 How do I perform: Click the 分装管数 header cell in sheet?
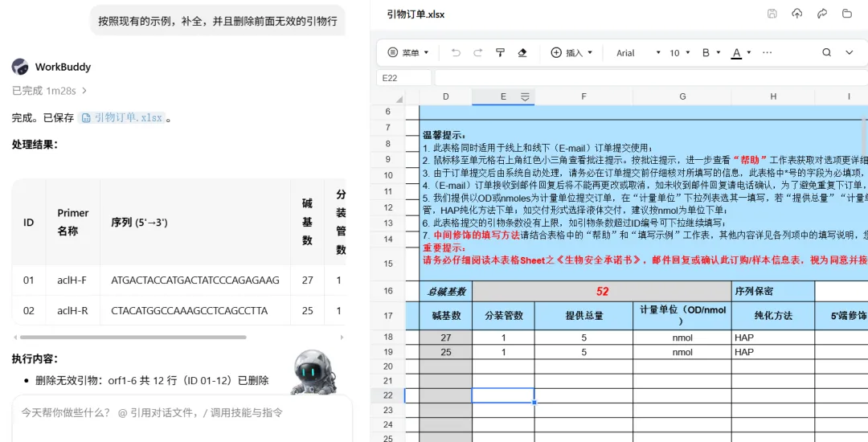coord(503,316)
